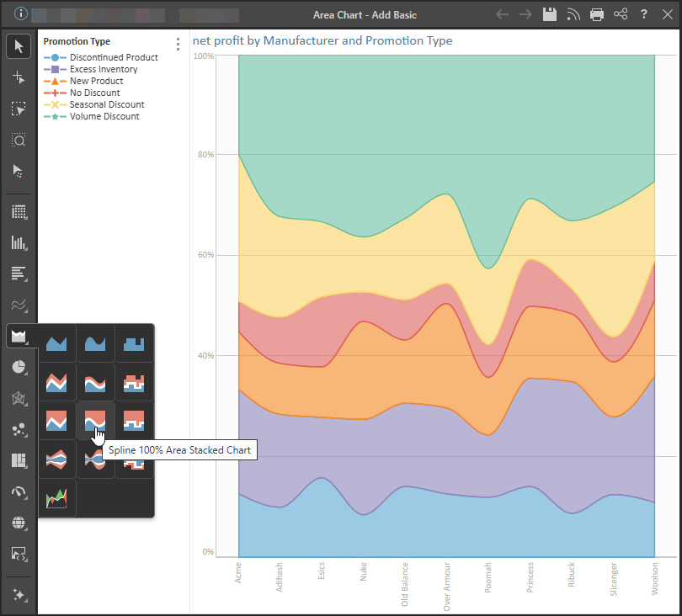Image resolution: width=682 pixels, height=616 pixels.
Task: Expand the column chart type menu
Action: click(19, 242)
